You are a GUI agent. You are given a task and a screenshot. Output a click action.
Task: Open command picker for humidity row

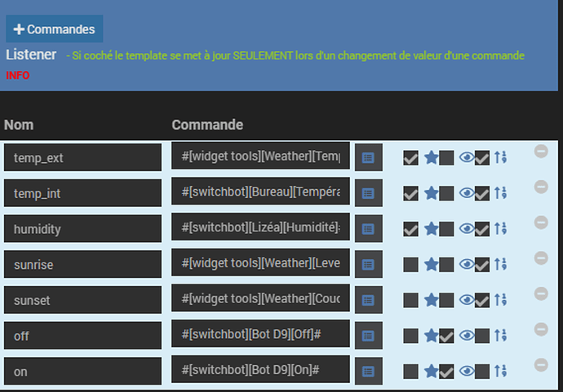click(x=368, y=229)
